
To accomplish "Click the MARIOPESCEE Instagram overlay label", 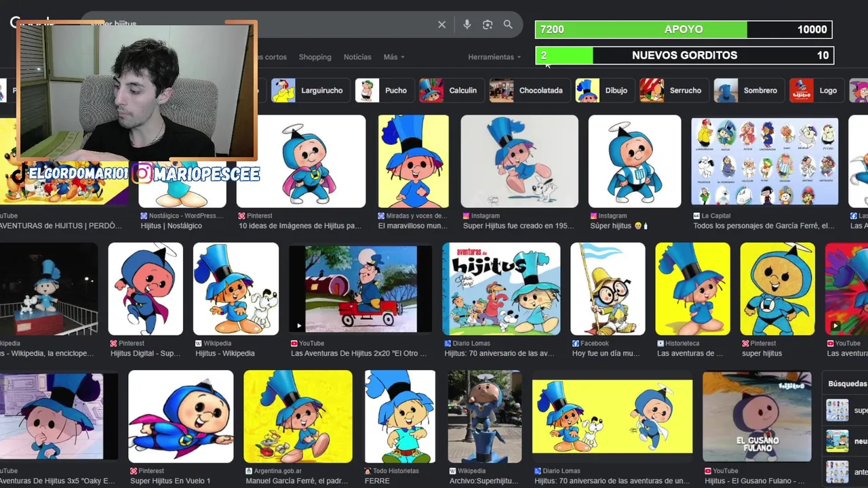I will tap(197, 174).
